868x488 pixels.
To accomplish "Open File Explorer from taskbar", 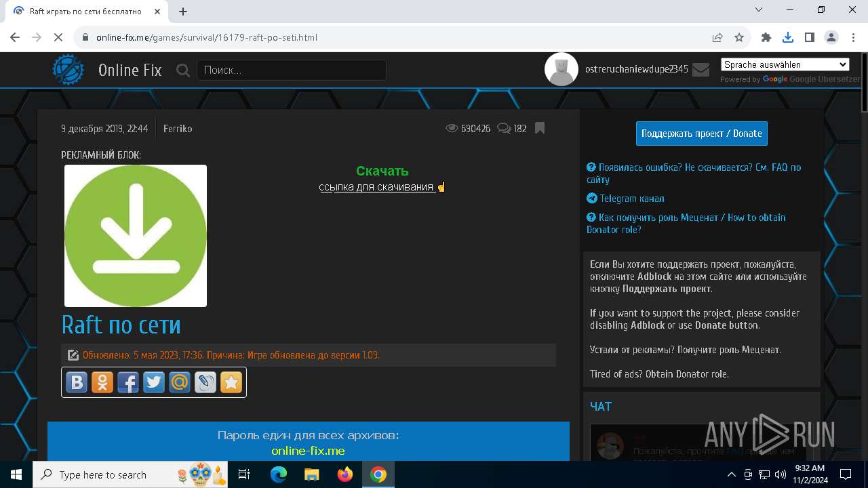I will [x=312, y=474].
